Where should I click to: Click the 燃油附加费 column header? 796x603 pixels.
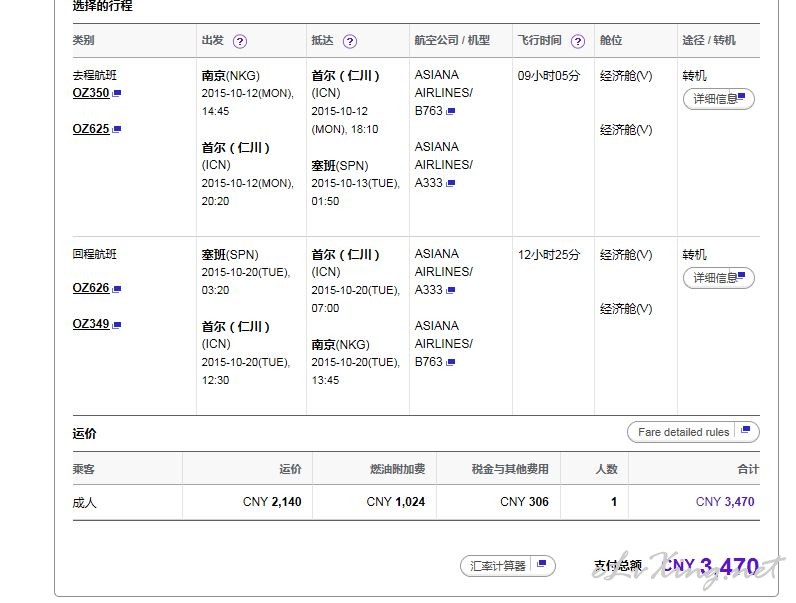pos(397,469)
